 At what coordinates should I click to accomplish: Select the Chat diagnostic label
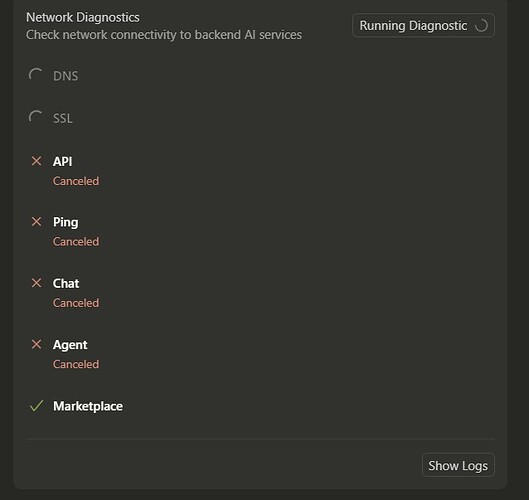coord(66,283)
